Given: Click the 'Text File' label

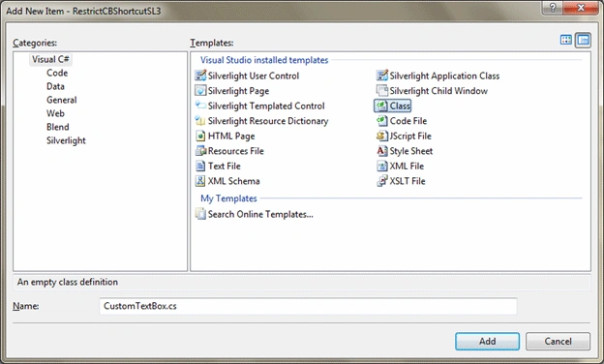Looking at the screenshot, I should tap(225, 166).
